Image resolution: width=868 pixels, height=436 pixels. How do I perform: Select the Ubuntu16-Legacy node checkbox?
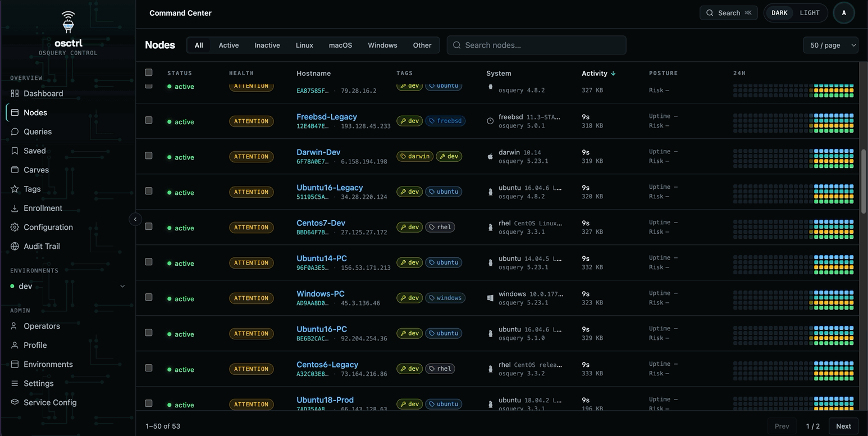(148, 191)
